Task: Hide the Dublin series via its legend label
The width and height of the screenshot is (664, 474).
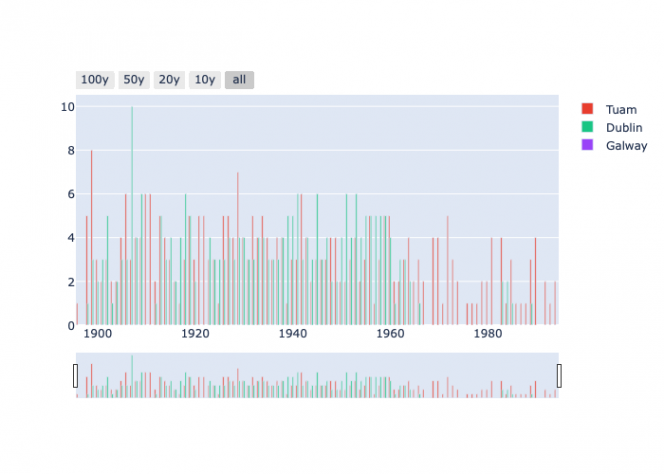Action: [x=624, y=127]
